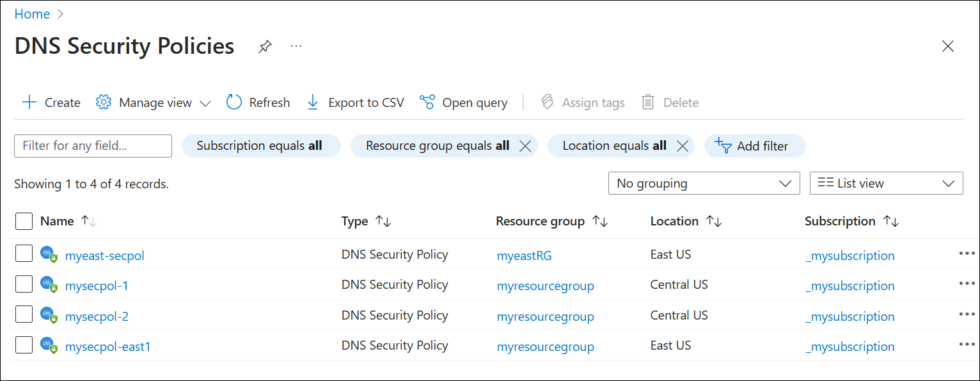980x381 pixels.
Task: Select the Export to CSV icon
Action: pos(312,102)
